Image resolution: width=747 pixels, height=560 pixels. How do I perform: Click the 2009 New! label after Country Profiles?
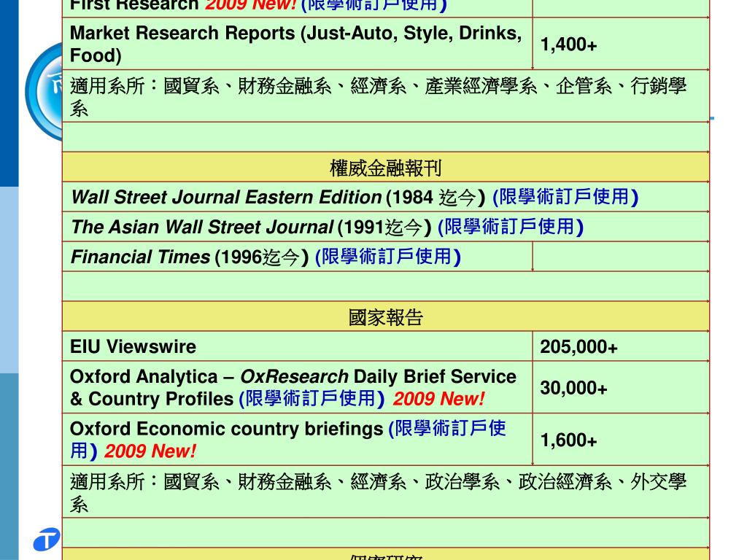click(x=438, y=399)
